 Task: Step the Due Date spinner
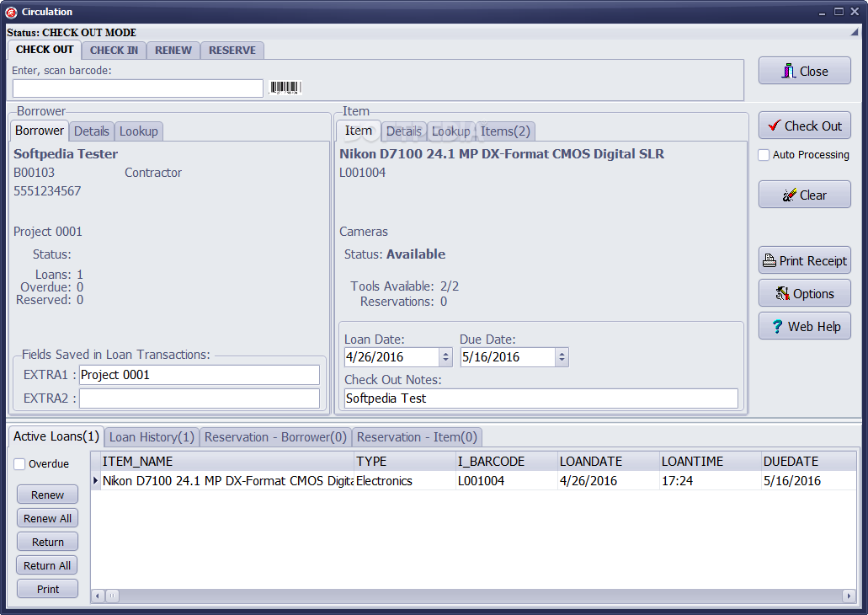pos(562,357)
